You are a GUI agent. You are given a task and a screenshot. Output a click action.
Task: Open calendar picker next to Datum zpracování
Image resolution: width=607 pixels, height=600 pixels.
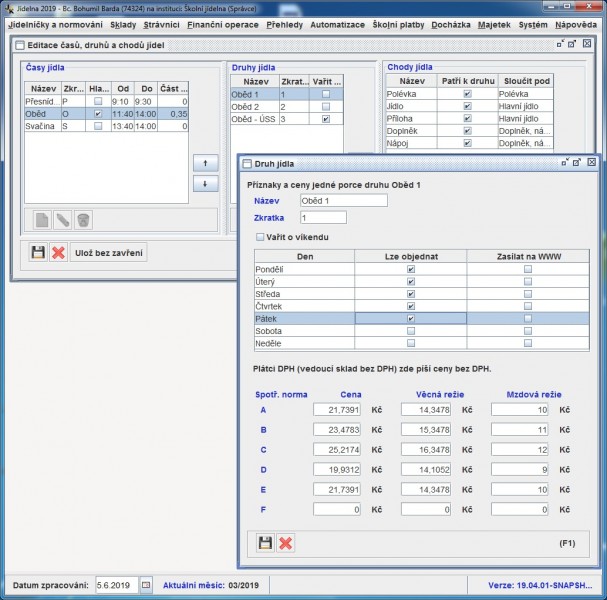pos(145,583)
